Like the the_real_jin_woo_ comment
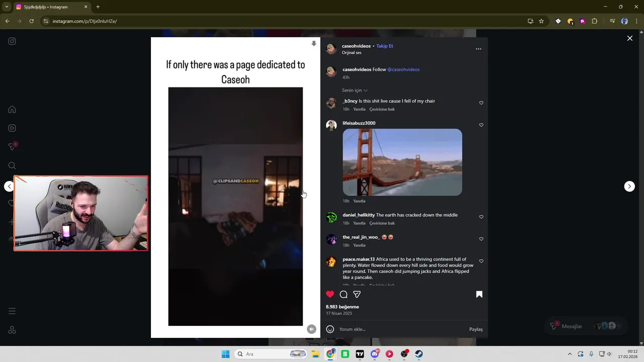Image resolution: width=644 pixels, height=362 pixels. [x=481, y=239]
